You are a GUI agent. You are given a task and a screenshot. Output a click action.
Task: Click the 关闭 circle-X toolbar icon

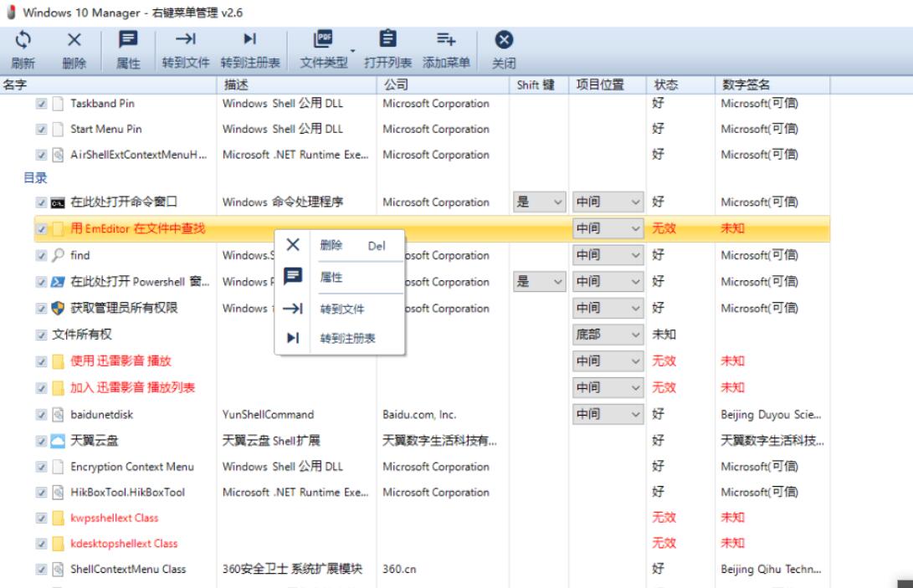coord(504,39)
